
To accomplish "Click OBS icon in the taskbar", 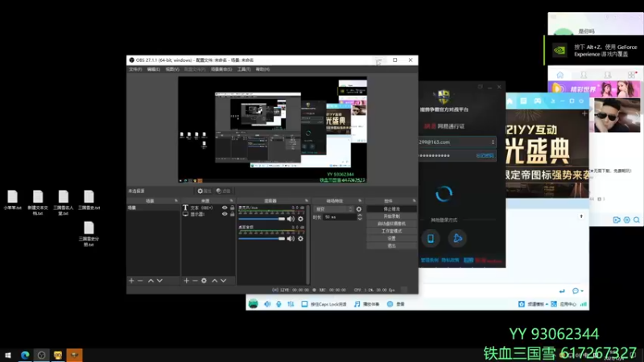I will coord(42,355).
